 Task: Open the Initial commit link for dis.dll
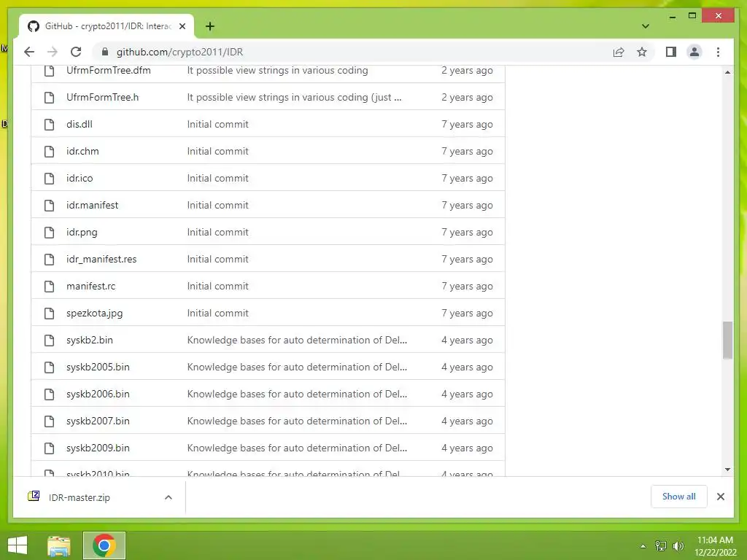coord(217,124)
